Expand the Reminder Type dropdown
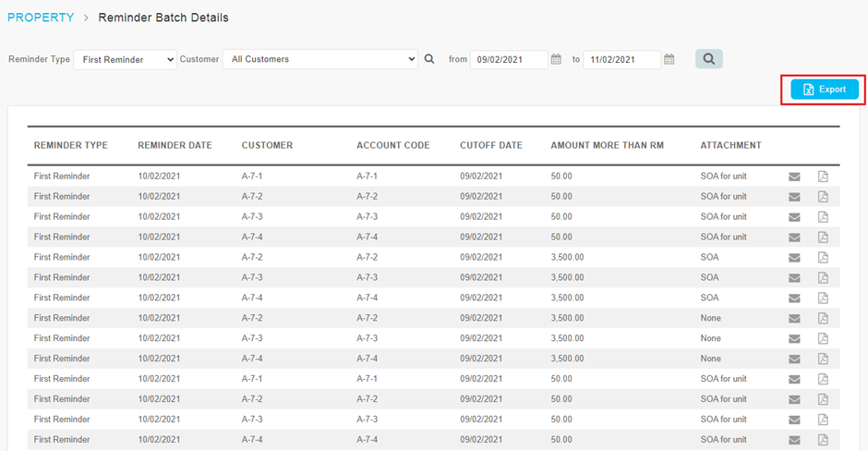Image resolution: width=868 pixels, height=451 pixels. [125, 59]
